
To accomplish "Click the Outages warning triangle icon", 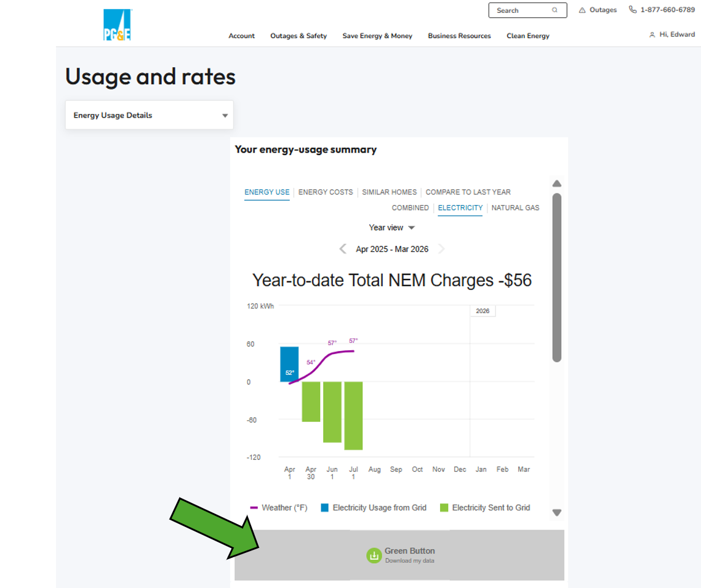I will coord(582,10).
